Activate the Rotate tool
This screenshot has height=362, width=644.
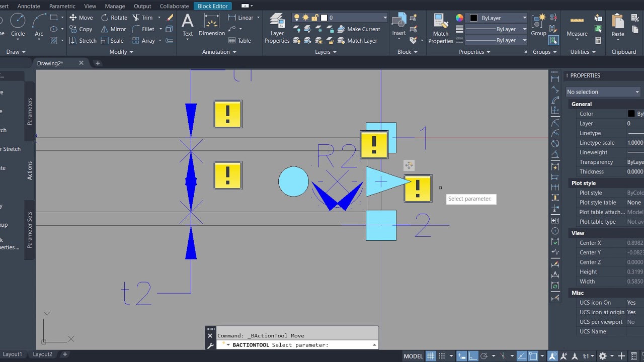click(x=114, y=18)
